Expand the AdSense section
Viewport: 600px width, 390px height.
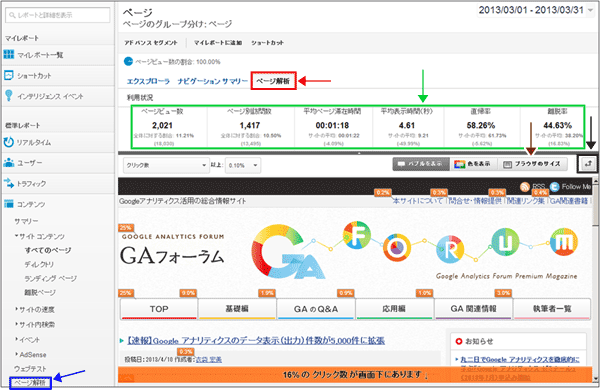tap(16, 354)
